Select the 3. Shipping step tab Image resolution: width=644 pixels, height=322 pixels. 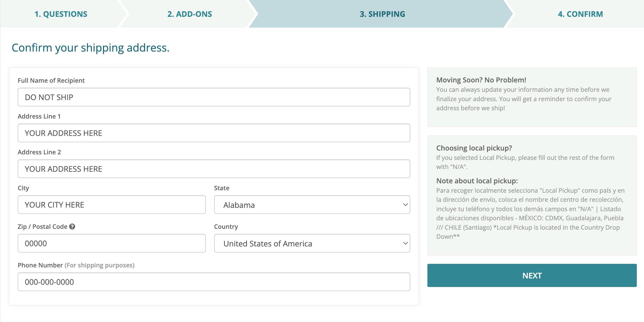click(x=382, y=14)
